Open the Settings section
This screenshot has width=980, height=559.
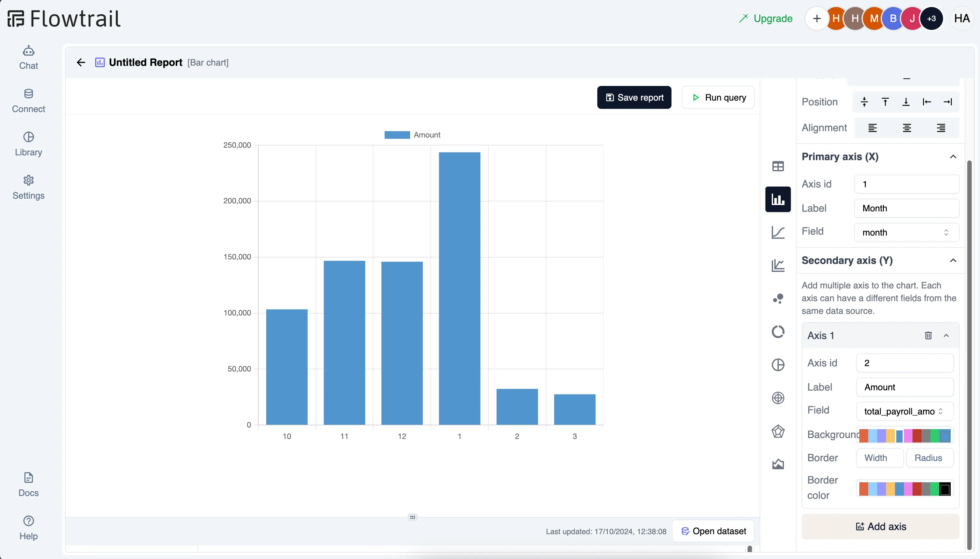[28, 188]
